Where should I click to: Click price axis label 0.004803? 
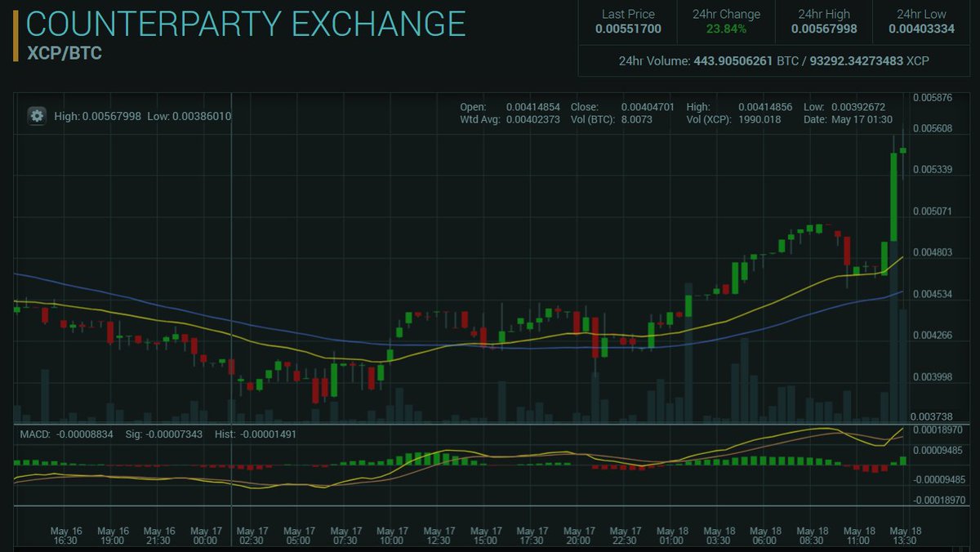(x=933, y=252)
